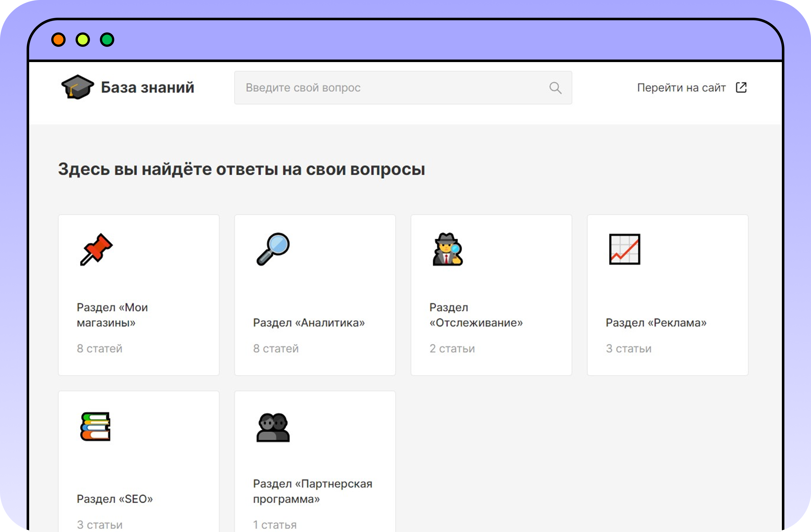Click the external link arrow icon
The width and height of the screenshot is (811, 532).
[x=741, y=87]
